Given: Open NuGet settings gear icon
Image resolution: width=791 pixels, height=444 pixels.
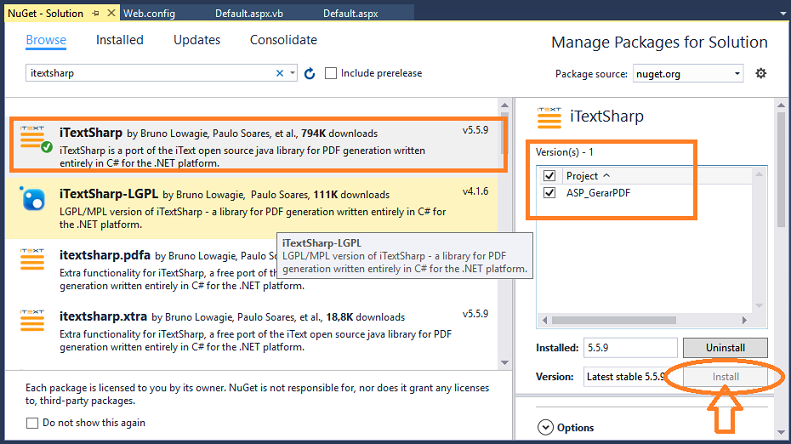Looking at the screenshot, I should pos(761,74).
